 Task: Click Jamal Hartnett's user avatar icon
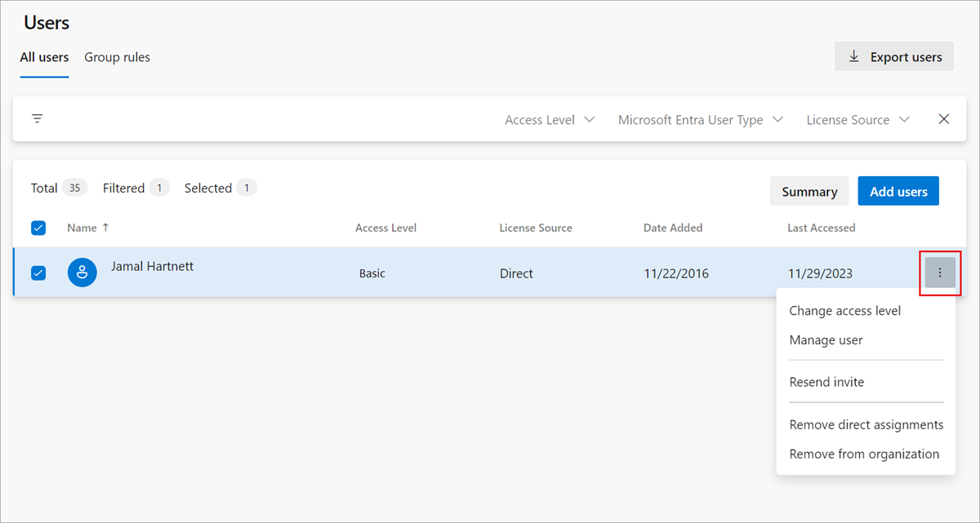(82, 273)
